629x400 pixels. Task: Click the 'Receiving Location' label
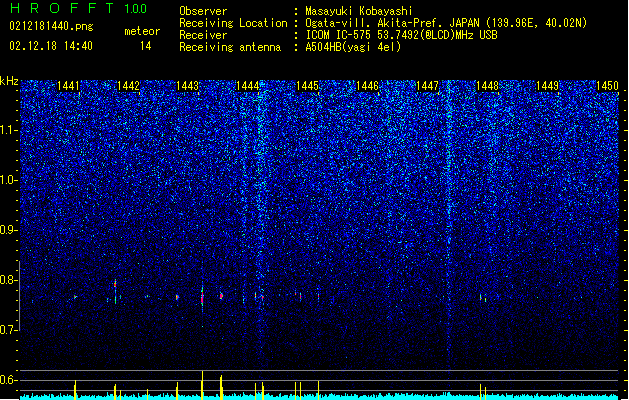233,23
